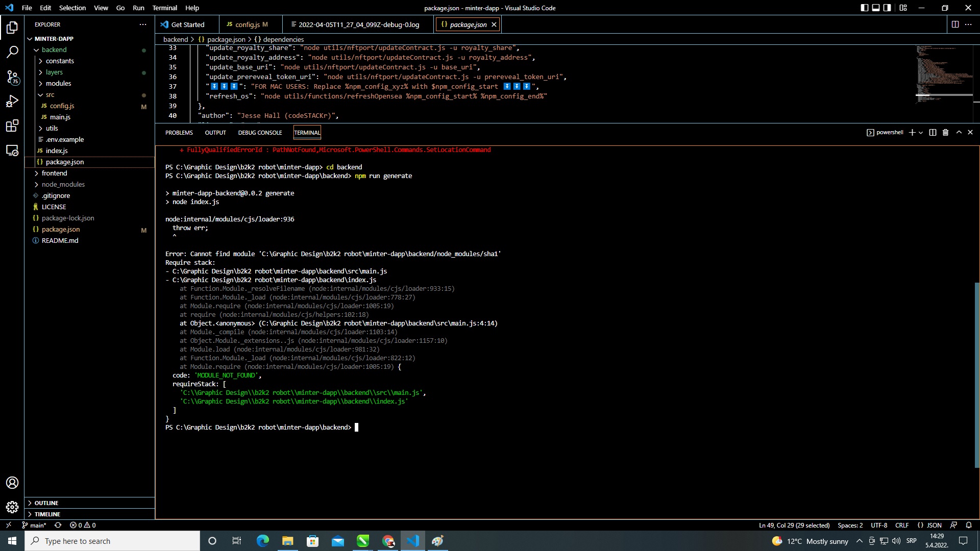Open the terminal shell profile dropdown
Viewport: 980px width, 551px height.
tap(922, 132)
